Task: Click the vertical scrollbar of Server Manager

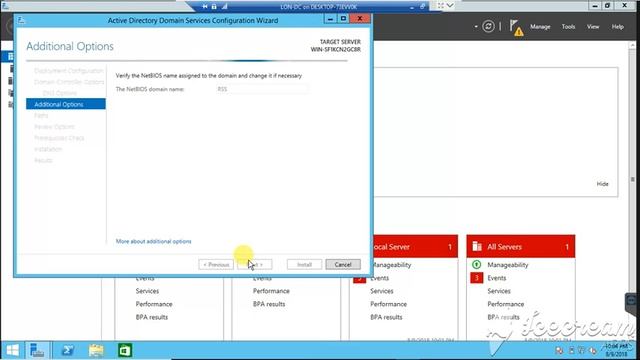Action: (633, 180)
